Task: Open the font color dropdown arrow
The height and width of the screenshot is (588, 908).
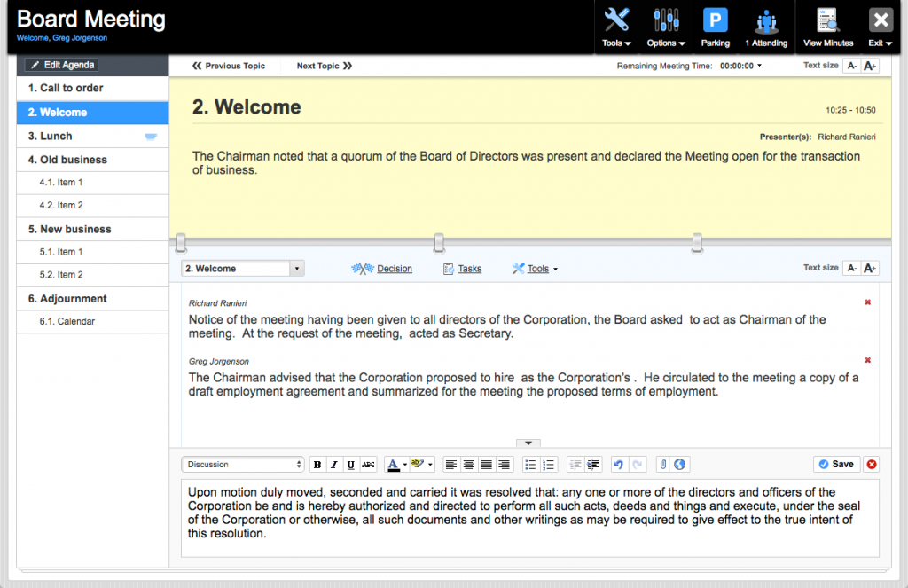Action: pos(404,465)
